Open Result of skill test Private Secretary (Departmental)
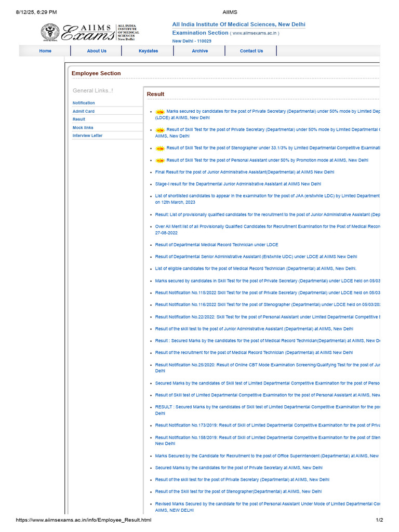The width and height of the screenshot is (399, 532). coord(242,480)
